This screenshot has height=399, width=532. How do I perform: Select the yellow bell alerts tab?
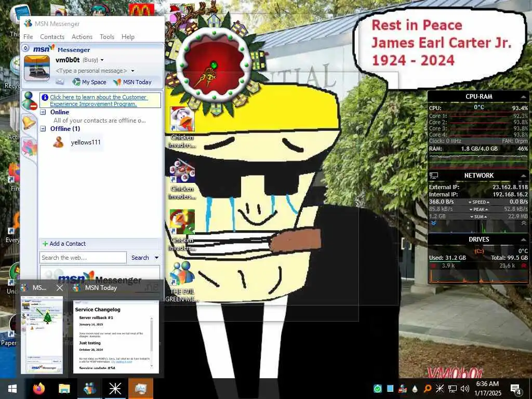[x=29, y=122]
